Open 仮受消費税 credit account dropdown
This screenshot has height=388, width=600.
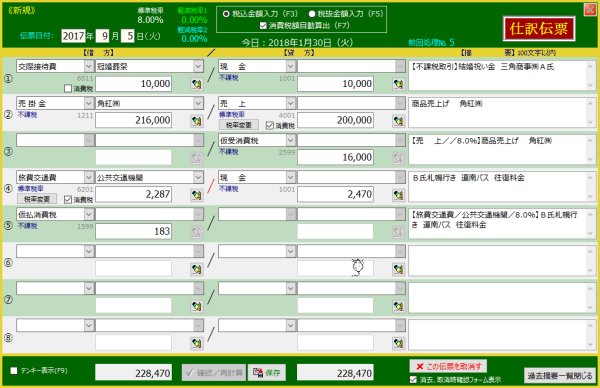pos(290,140)
